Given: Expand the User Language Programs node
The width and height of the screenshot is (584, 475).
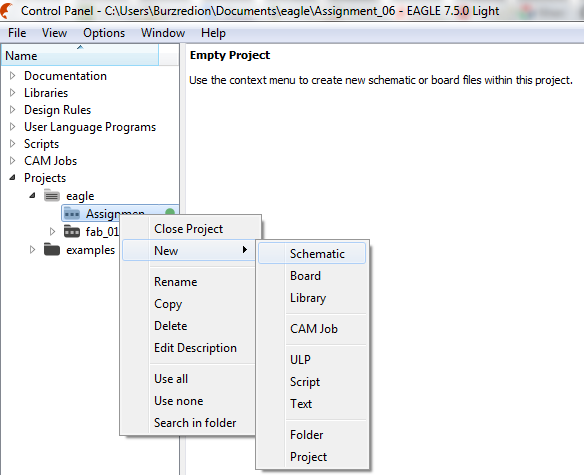Looking at the screenshot, I should click(x=13, y=127).
